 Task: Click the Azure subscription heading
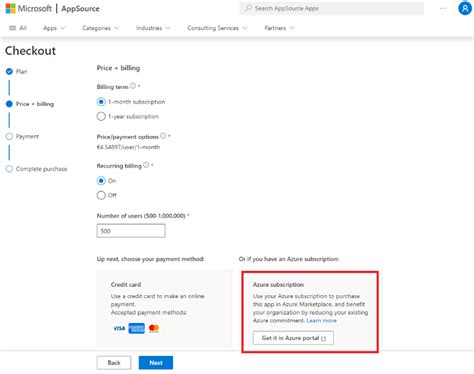278,285
